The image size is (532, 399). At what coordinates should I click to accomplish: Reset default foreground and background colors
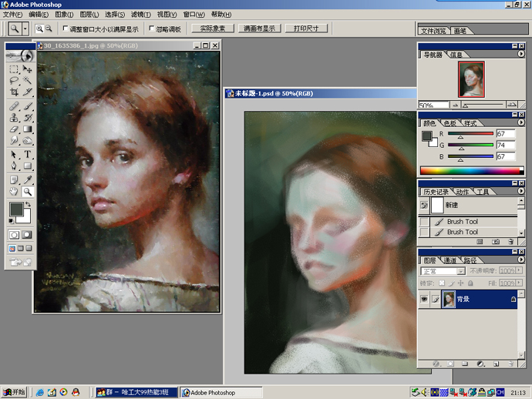click(x=12, y=221)
